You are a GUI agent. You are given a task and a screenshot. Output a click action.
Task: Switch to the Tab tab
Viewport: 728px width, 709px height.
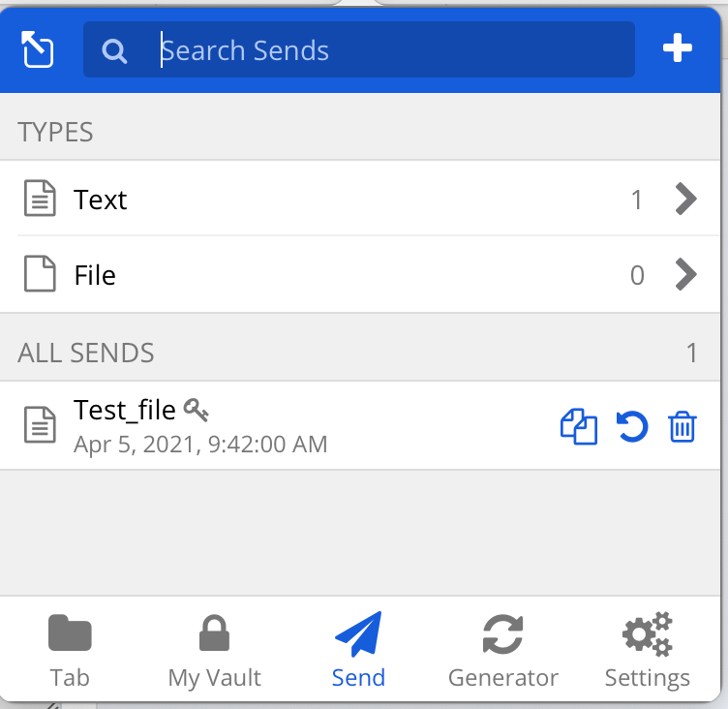pyautogui.click(x=70, y=651)
